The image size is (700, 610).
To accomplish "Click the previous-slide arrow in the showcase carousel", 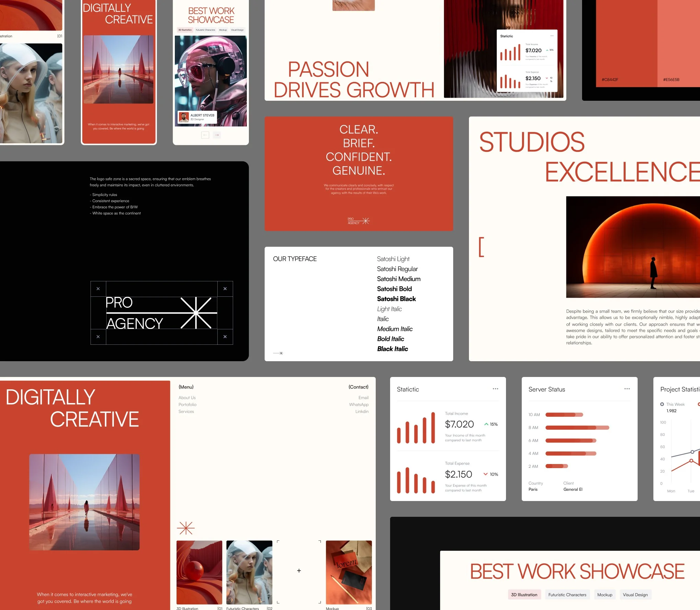I will click(205, 135).
